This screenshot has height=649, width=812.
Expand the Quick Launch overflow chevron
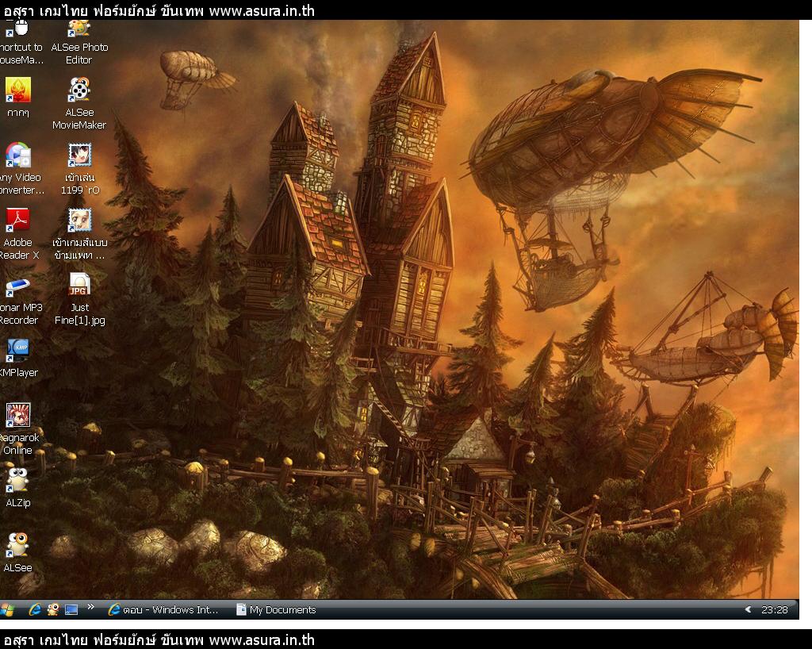coord(90,607)
